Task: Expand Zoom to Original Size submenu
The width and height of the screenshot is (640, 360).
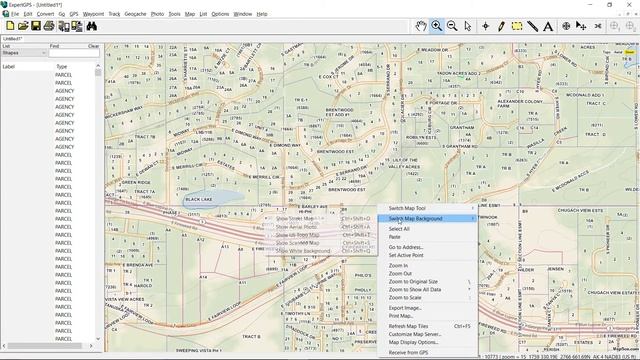Action: click(427, 282)
